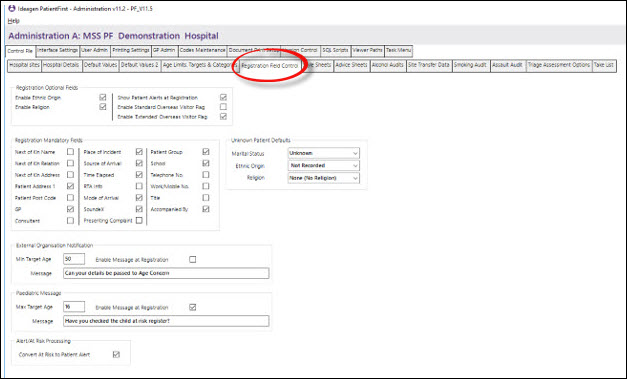
Task: Select the Triage Assessment Options sub-tab
Action: point(559,66)
